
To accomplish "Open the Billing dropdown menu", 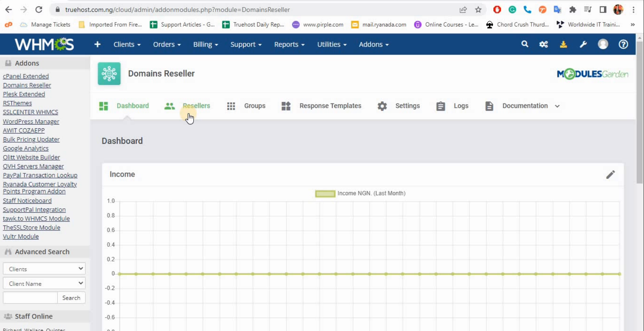I will 205,44.
